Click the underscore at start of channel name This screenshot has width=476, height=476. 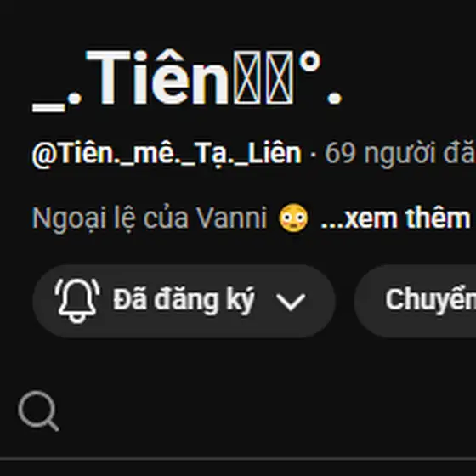point(48,108)
